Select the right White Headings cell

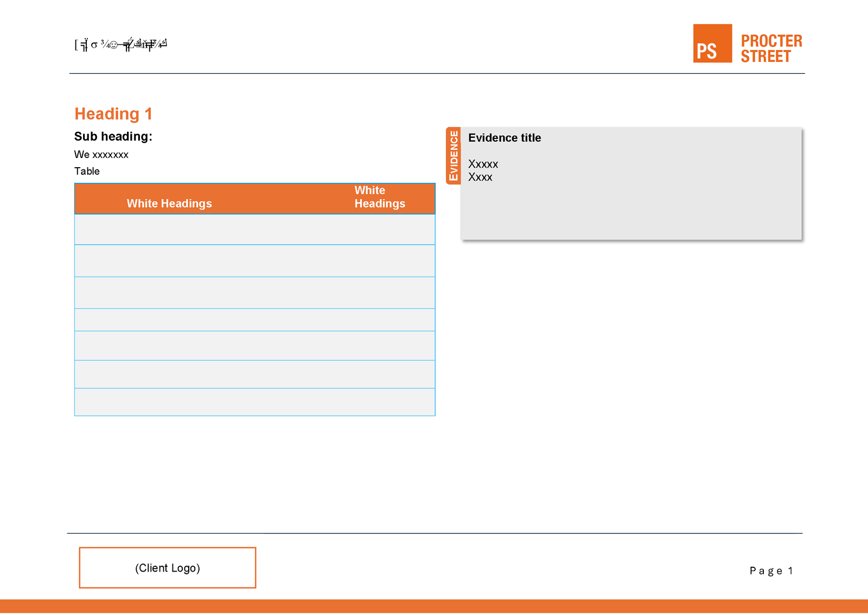[x=379, y=197]
